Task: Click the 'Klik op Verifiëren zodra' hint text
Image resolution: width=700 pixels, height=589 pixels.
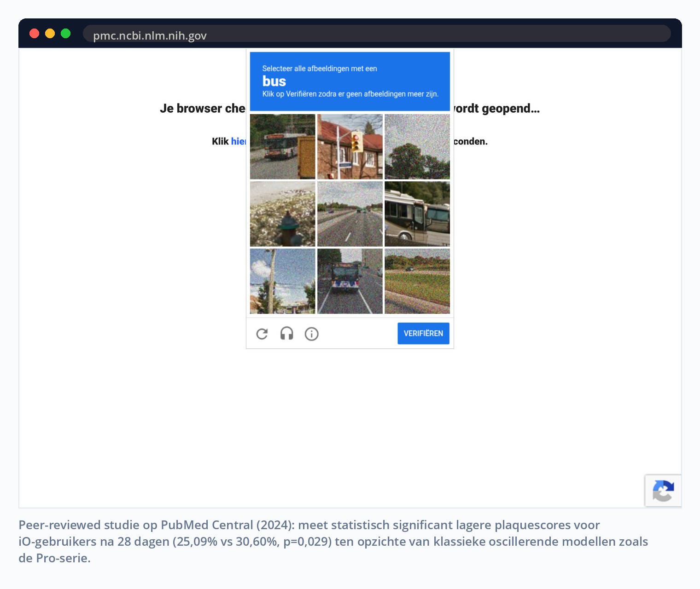Action: pos(350,94)
